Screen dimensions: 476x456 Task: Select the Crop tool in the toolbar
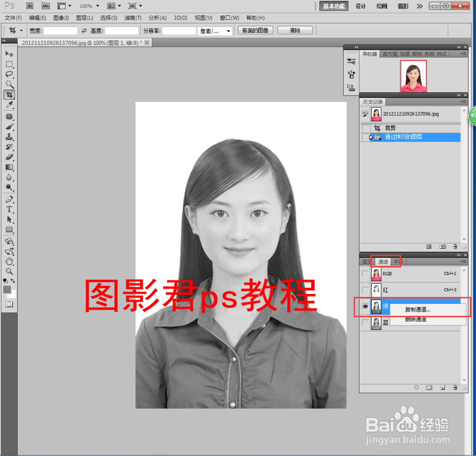[x=9, y=94]
